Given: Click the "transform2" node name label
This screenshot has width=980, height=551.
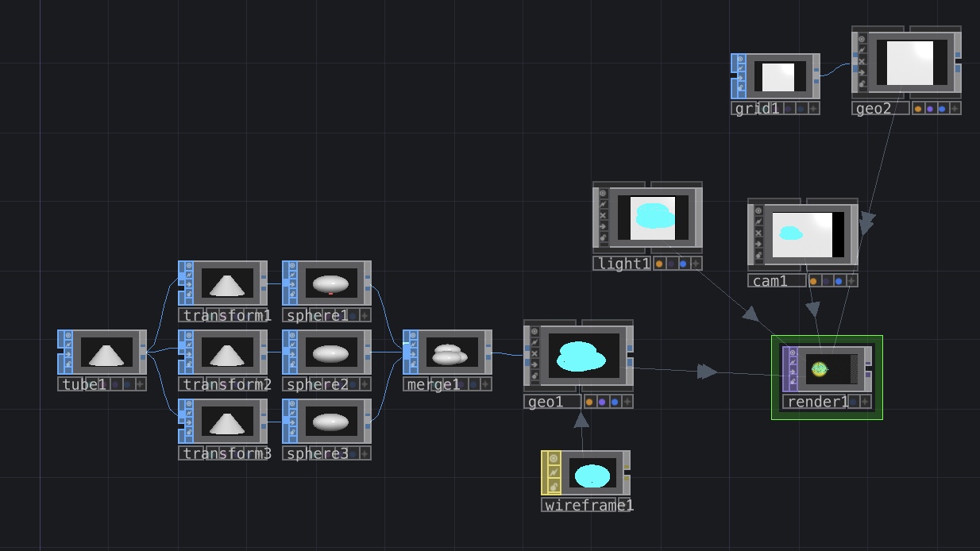Looking at the screenshot, I should tap(227, 384).
